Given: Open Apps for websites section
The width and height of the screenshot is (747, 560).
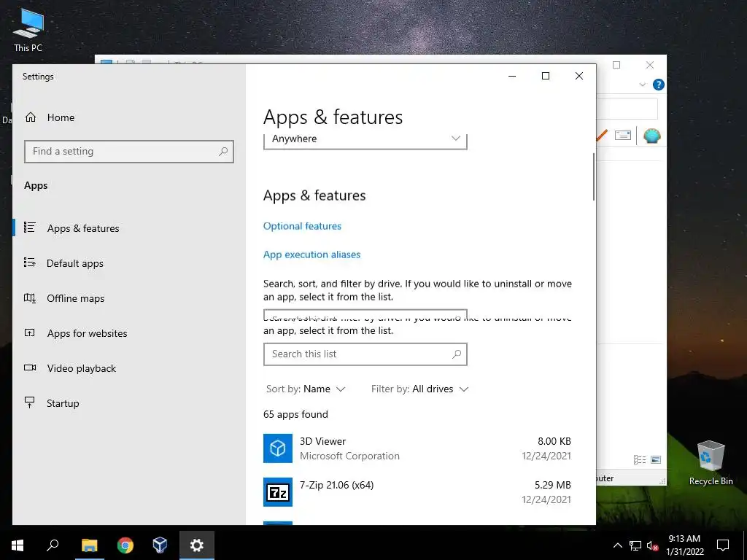Looking at the screenshot, I should (x=87, y=333).
